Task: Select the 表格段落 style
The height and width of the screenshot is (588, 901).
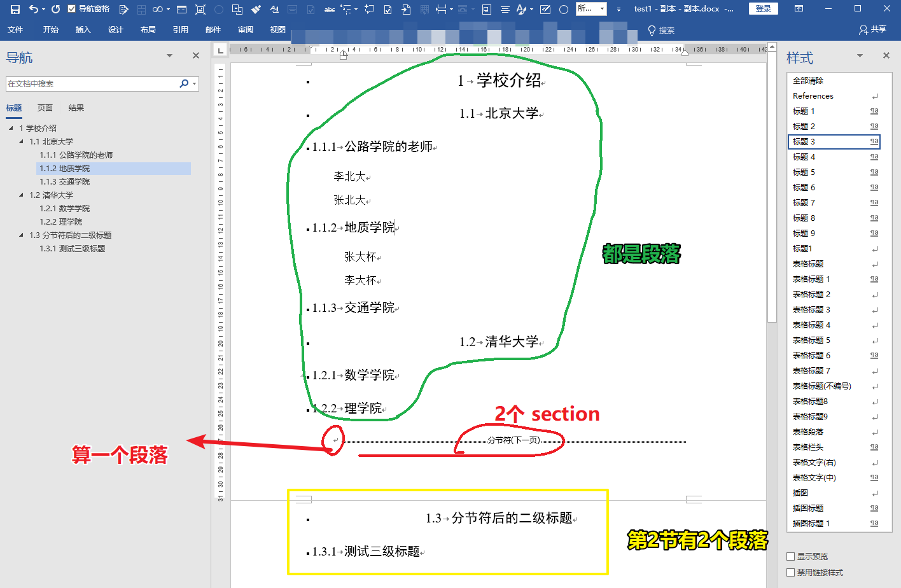Action: click(x=835, y=432)
